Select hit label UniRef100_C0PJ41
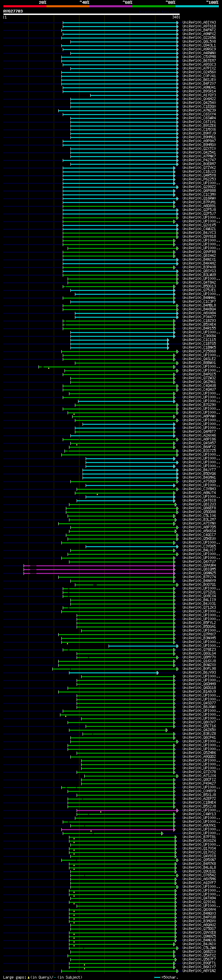222x980 pixels. point(199,76)
